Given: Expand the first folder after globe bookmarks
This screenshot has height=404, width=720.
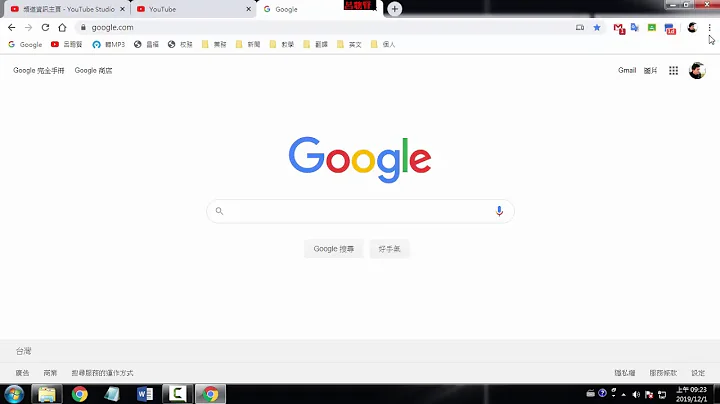Looking at the screenshot, I should click(x=214, y=45).
